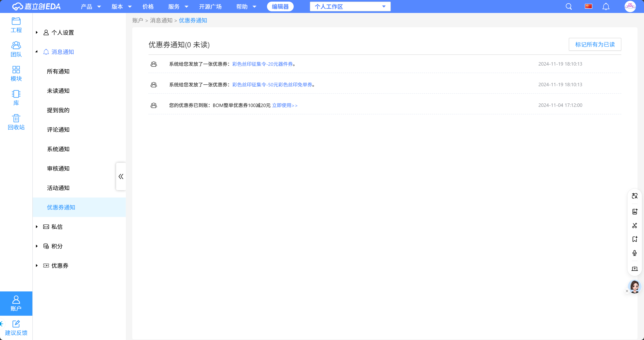This screenshot has width=644, height=340.
Task: Click 账户 in the breadcrumb
Action: (x=138, y=20)
